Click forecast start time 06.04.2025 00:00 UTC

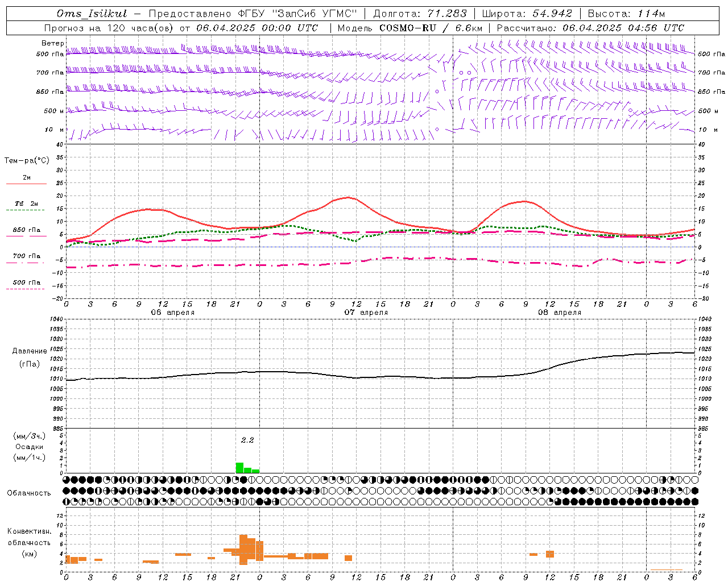(257, 28)
